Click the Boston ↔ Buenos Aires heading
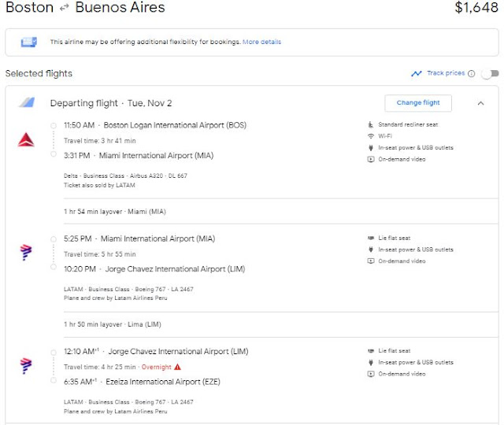This screenshot has width=504, height=425. coord(85,9)
